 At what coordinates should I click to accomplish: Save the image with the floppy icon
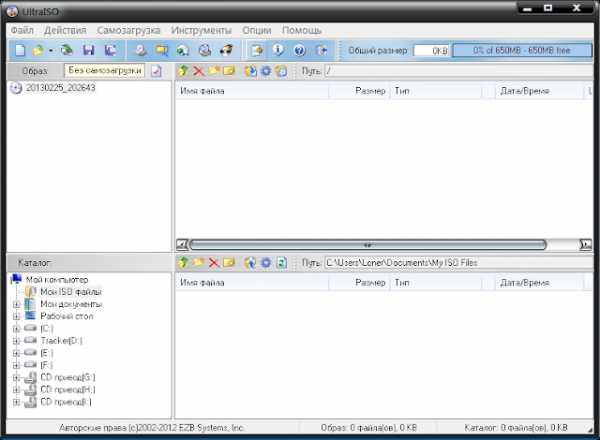(88, 50)
